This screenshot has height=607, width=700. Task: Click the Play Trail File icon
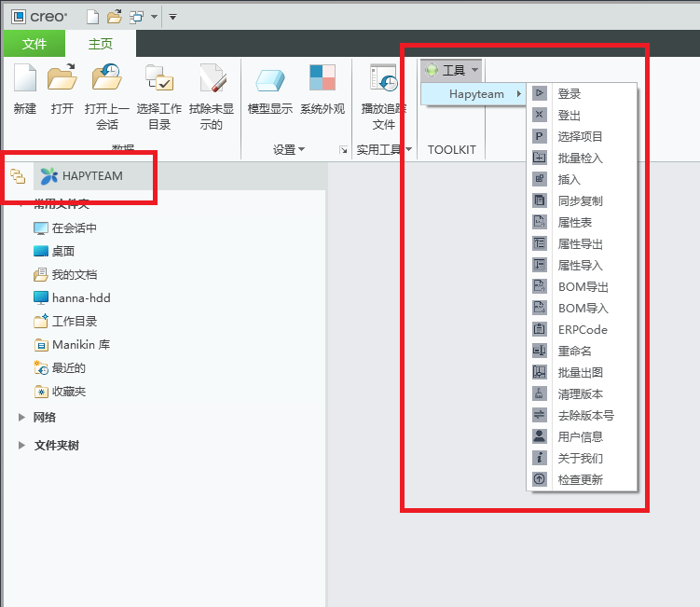[x=383, y=81]
